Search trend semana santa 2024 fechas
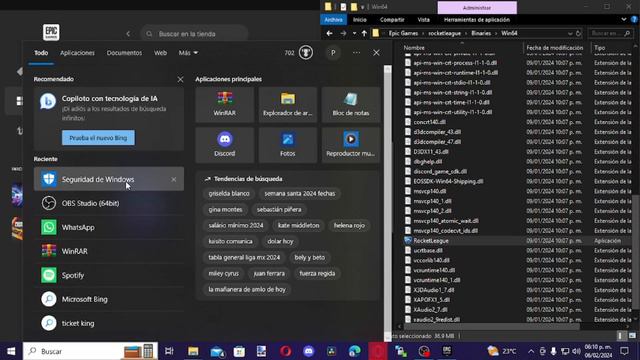Screen dimensions: 640x360 300,193
